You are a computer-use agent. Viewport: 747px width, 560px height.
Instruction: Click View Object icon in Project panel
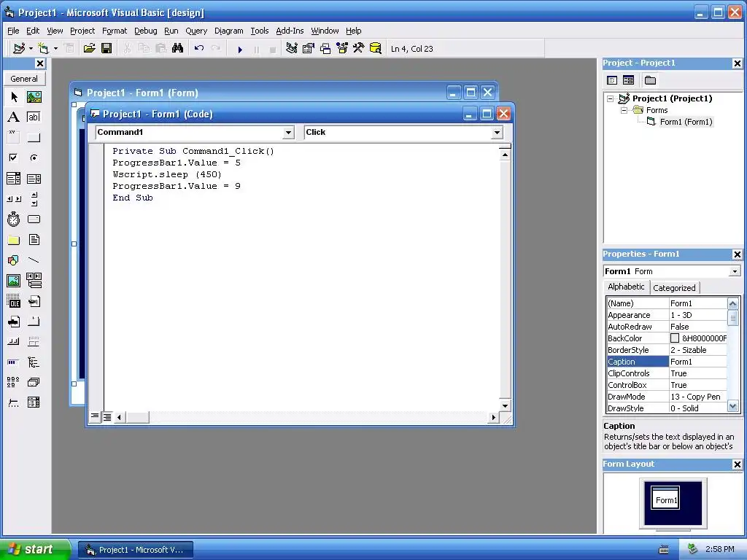(x=628, y=80)
